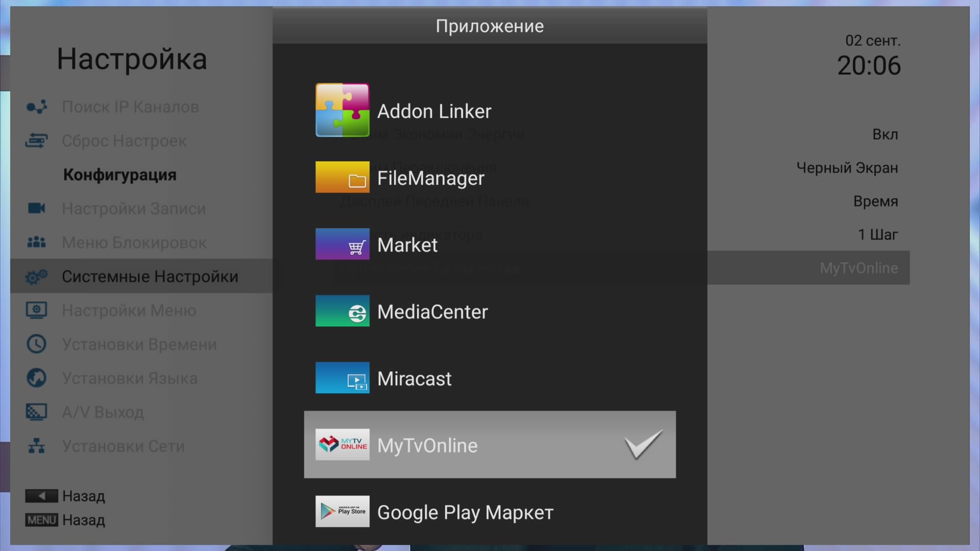This screenshot has height=551, width=980.
Task: Click the 02 сент. date
Action: pyautogui.click(x=873, y=40)
